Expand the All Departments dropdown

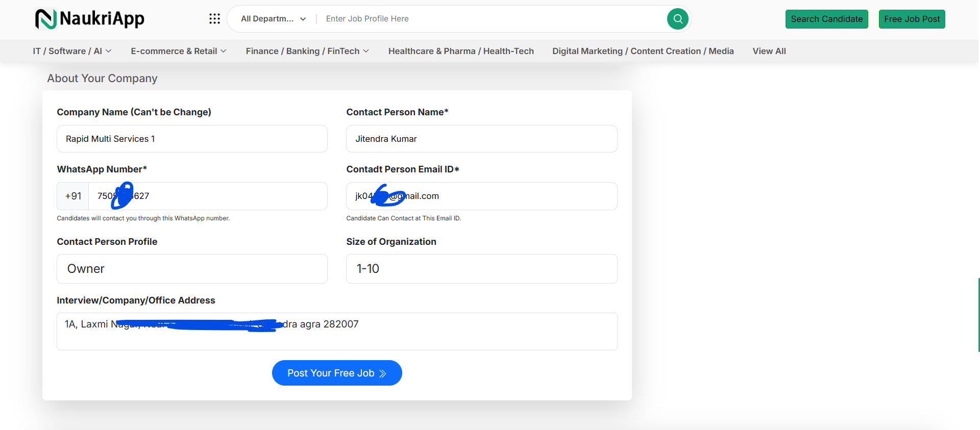pos(274,19)
